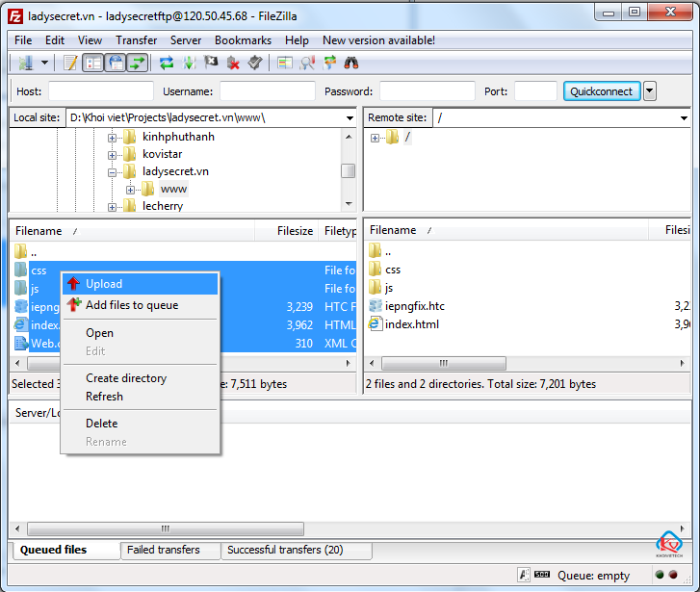Open the File menu

pyautogui.click(x=23, y=40)
